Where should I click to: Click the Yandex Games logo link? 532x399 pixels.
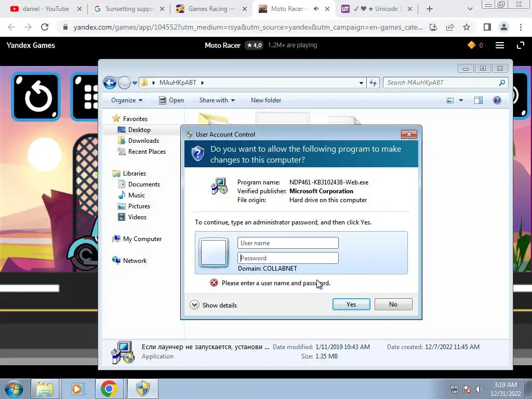tap(31, 45)
